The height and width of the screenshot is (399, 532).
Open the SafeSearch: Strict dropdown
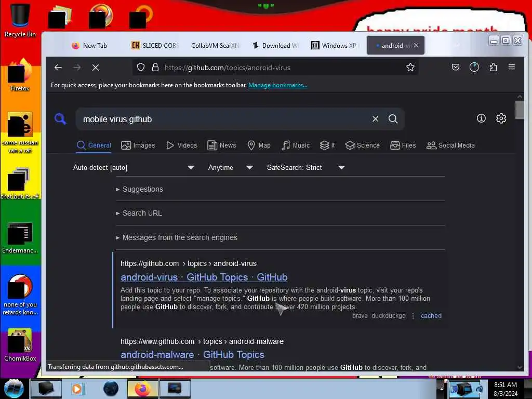coord(305,167)
